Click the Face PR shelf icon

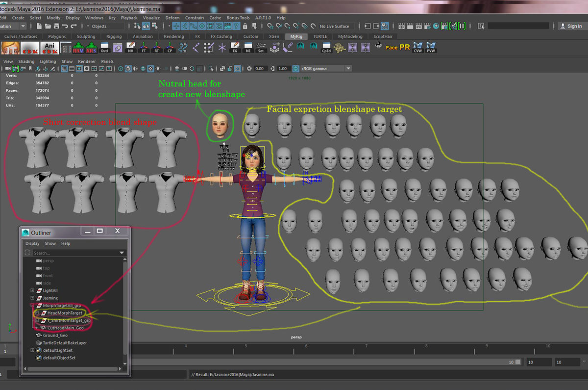coord(397,47)
